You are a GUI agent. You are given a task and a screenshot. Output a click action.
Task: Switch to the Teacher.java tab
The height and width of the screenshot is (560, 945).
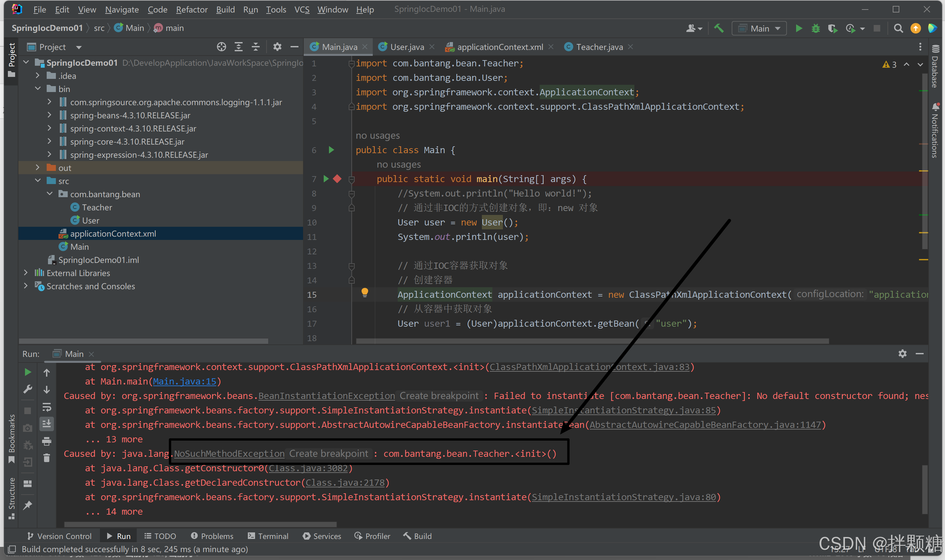pyautogui.click(x=599, y=47)
